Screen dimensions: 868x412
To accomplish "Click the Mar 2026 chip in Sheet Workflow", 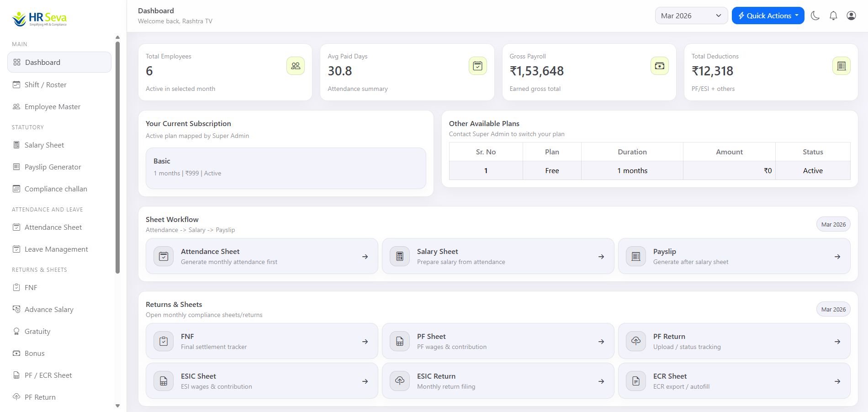I will pyautogui.click(x=833, y=224).
